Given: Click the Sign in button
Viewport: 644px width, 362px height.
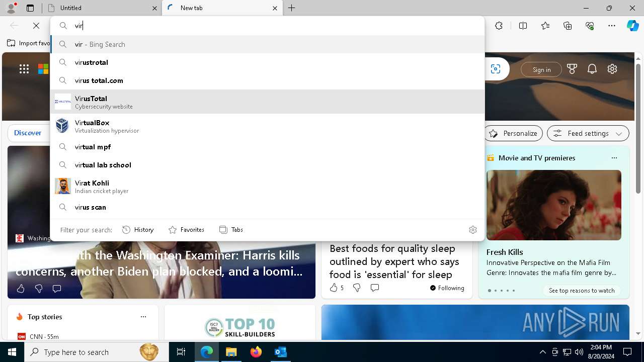Looking at the screenshot, I should pos(541,69).
